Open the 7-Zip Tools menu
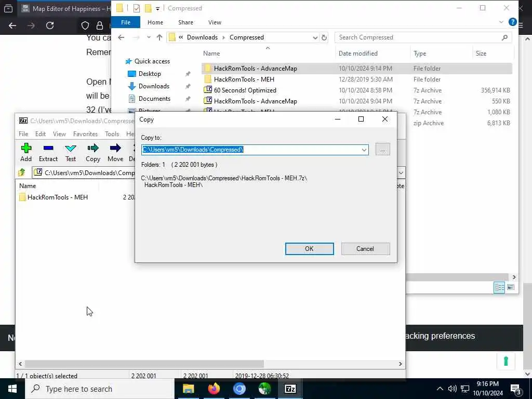 (x=112, y=134)
